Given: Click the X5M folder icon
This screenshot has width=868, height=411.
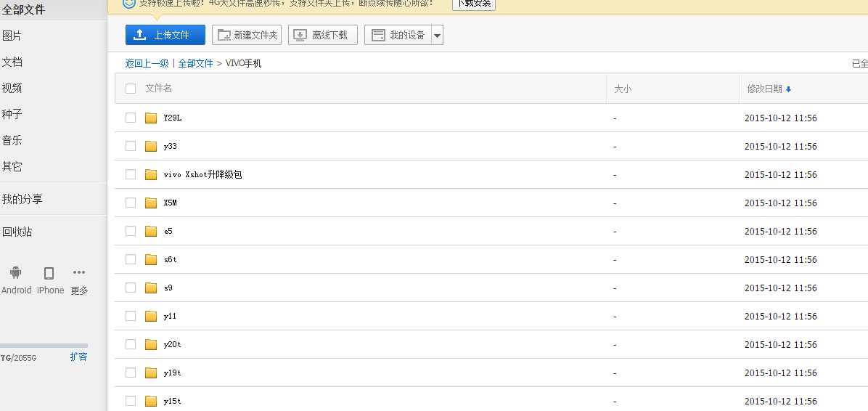Looking at the screenshot, I should click(x=151, y=203).
